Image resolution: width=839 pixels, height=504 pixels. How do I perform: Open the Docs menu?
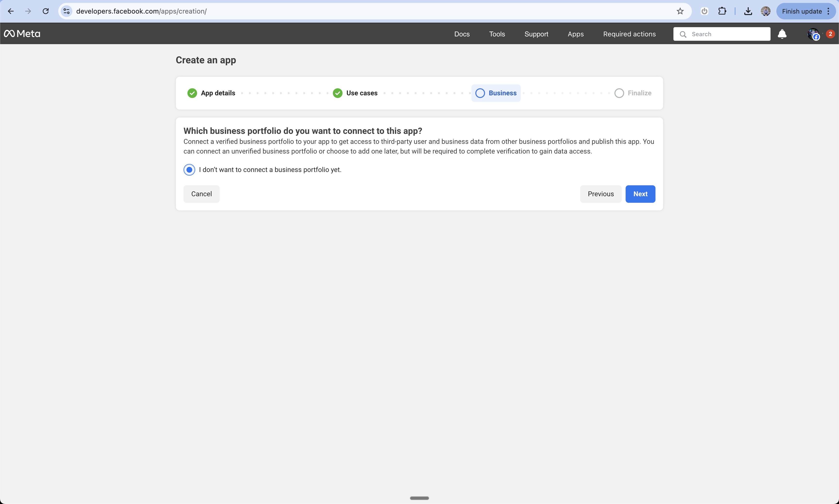click(462, 34)
